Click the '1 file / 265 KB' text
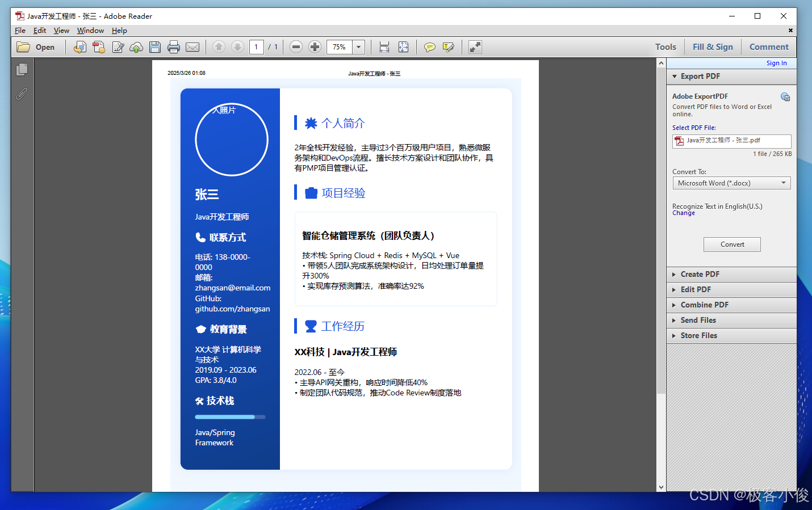This screenshot has height=510, width=812. pos(772,154)
